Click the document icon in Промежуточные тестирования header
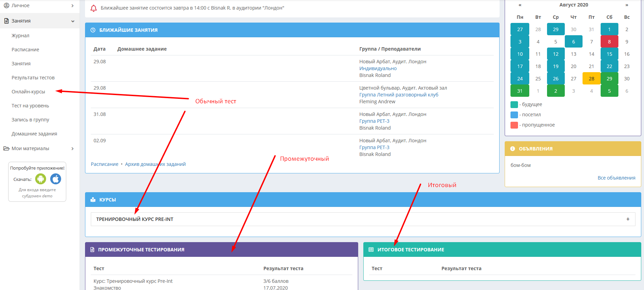 pyautogui.click(x=92, y=250)
